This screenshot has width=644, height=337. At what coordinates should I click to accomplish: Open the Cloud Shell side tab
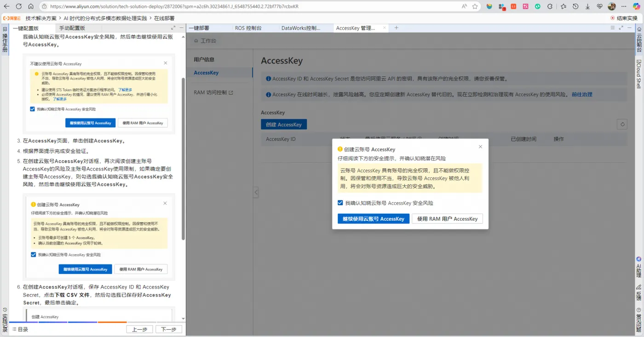pyautogui.click(x=639, y=74)
